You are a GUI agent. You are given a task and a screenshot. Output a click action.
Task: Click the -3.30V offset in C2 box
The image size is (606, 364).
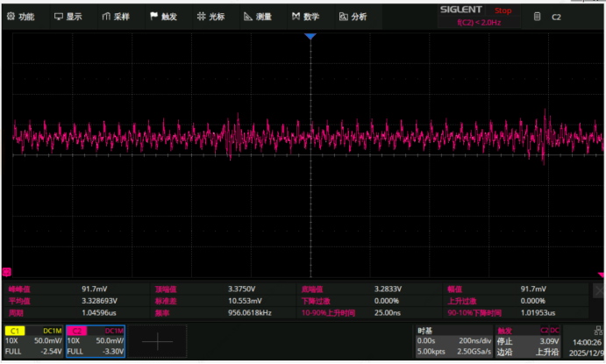(x=113, y=352)
